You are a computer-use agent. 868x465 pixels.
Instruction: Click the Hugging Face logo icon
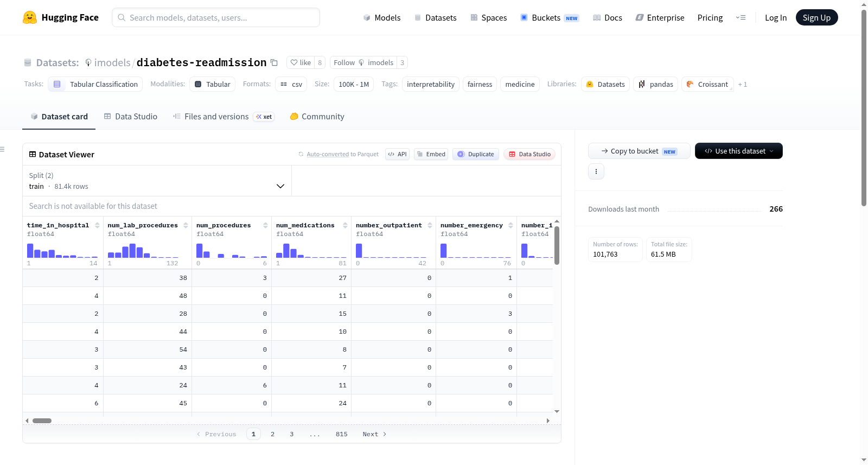(30, 17)
